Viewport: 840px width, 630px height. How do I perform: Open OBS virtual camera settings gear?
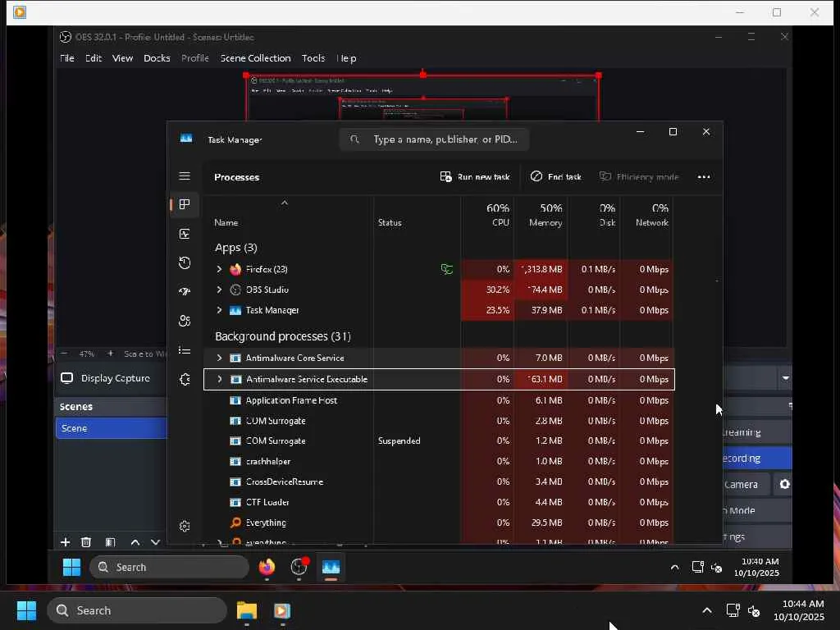tap(784, 484)
